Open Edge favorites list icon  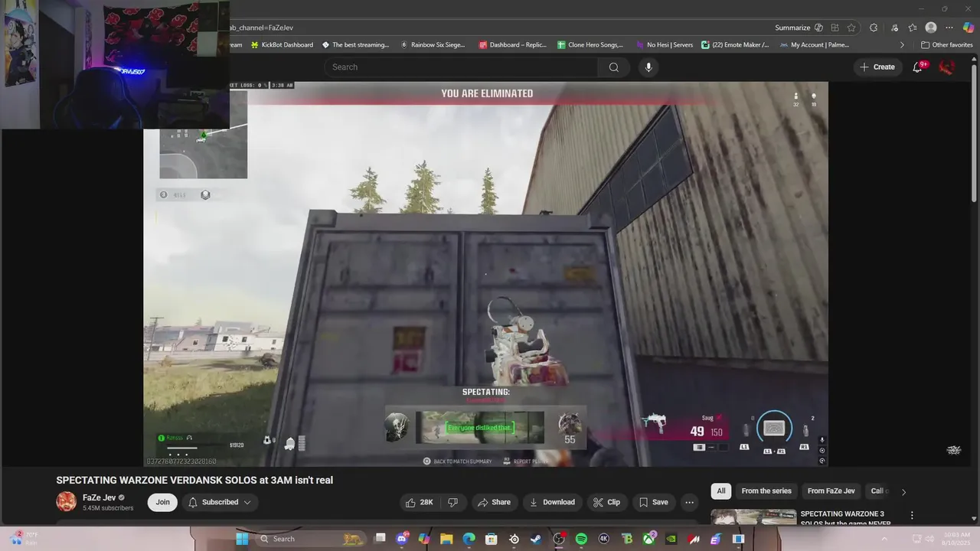tap(912, 28)
